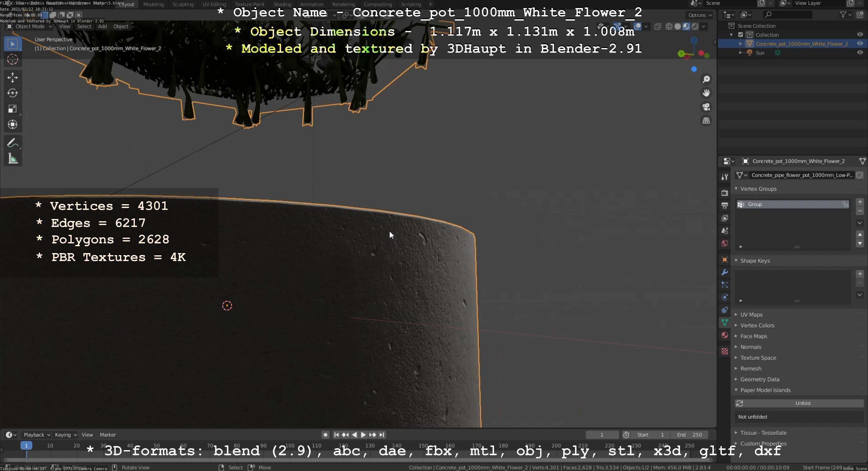Select the Scale tool

click(13, 109)
